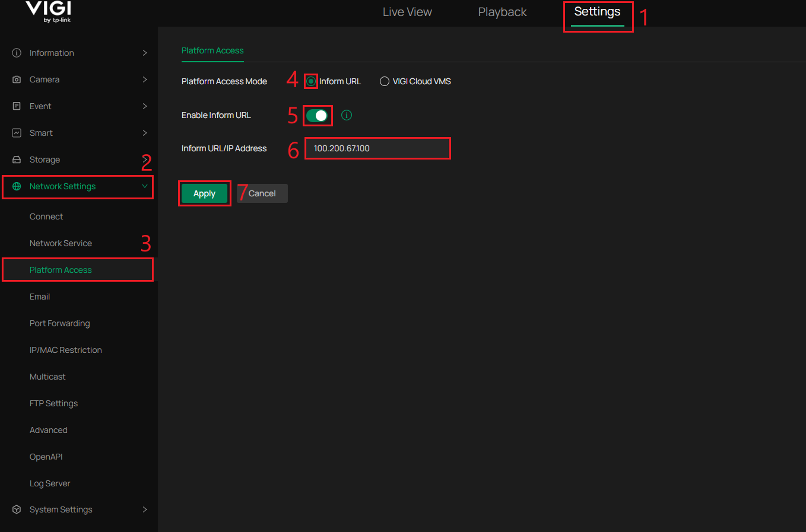806x532 pixels.
Task: Select the Inform URL radio button
Action: click(311, 81)
